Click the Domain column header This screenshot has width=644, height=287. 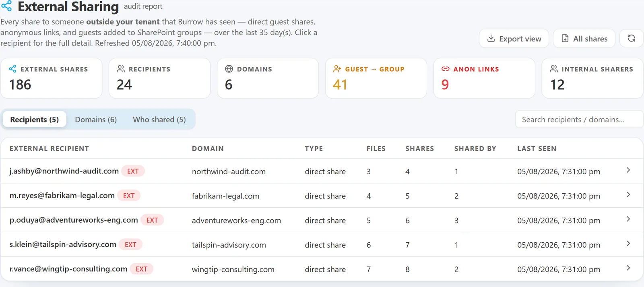(x=208, y=149)
